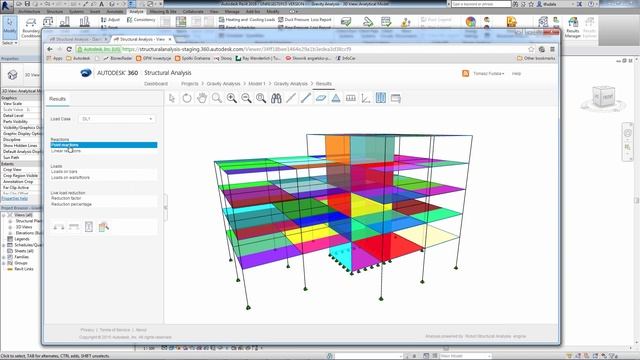
Task: Open the user account name dropdown
Action: (489, 74)
